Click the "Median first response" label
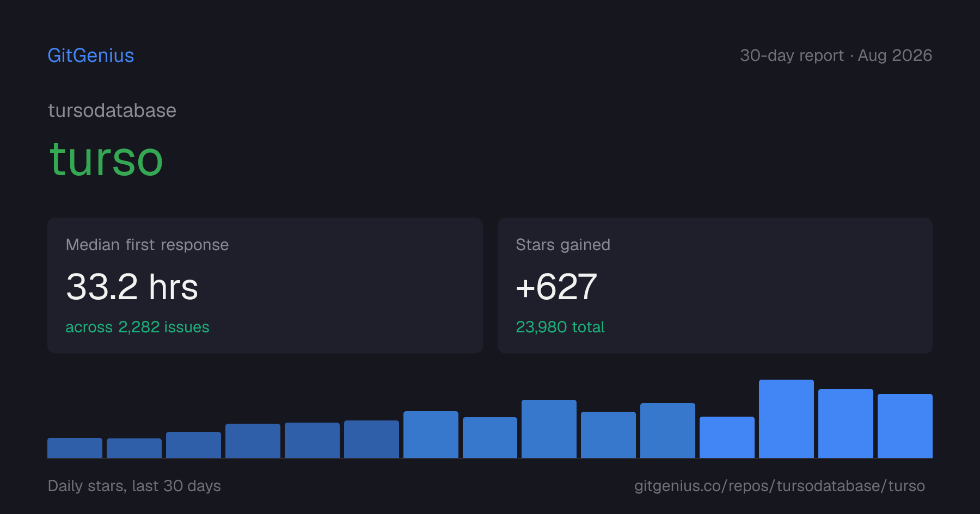The height and width of the screenshot is (514, 980). (147, 245)
